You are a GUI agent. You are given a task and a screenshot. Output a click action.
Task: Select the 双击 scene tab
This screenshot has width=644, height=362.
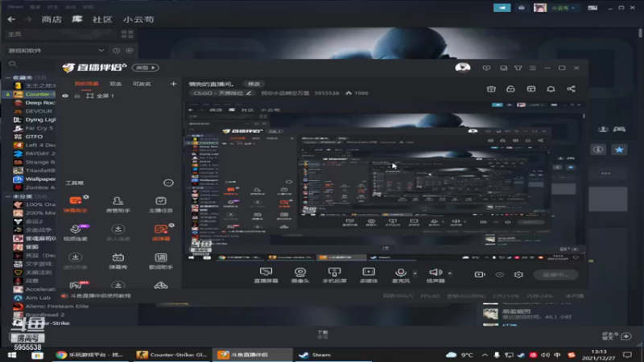(x=115, y=84)
